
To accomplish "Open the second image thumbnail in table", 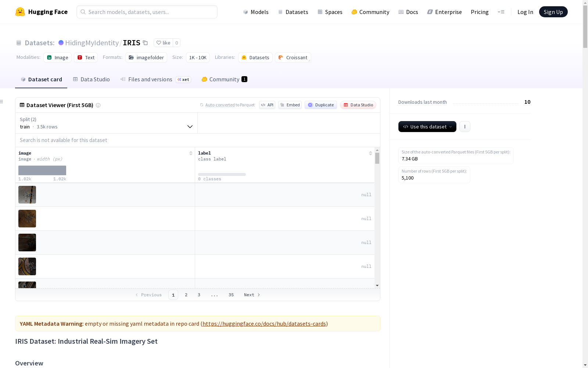I will (x=27, y=219).
